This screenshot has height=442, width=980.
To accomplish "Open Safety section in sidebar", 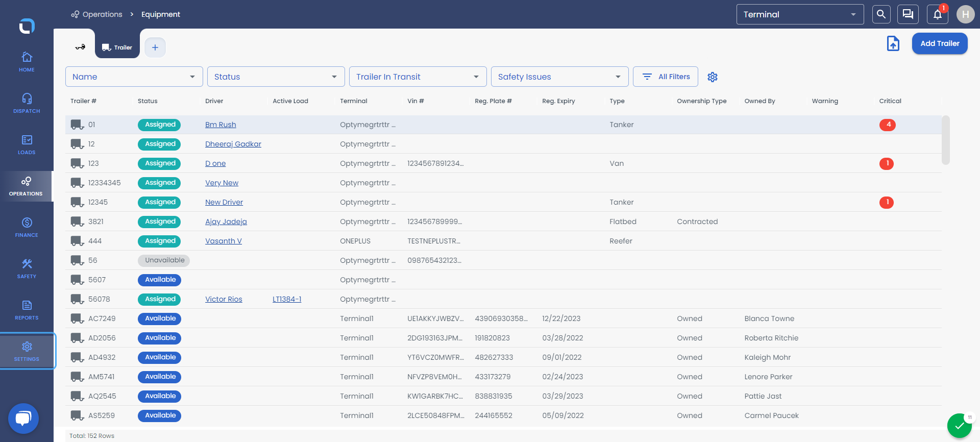I will pyautogui.click(x=27, y=268).
